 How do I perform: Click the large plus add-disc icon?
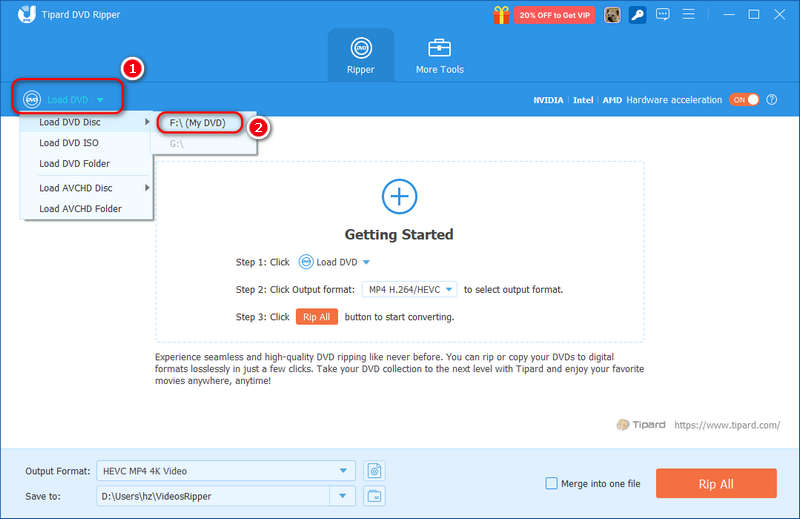click(x=399, y=195)
